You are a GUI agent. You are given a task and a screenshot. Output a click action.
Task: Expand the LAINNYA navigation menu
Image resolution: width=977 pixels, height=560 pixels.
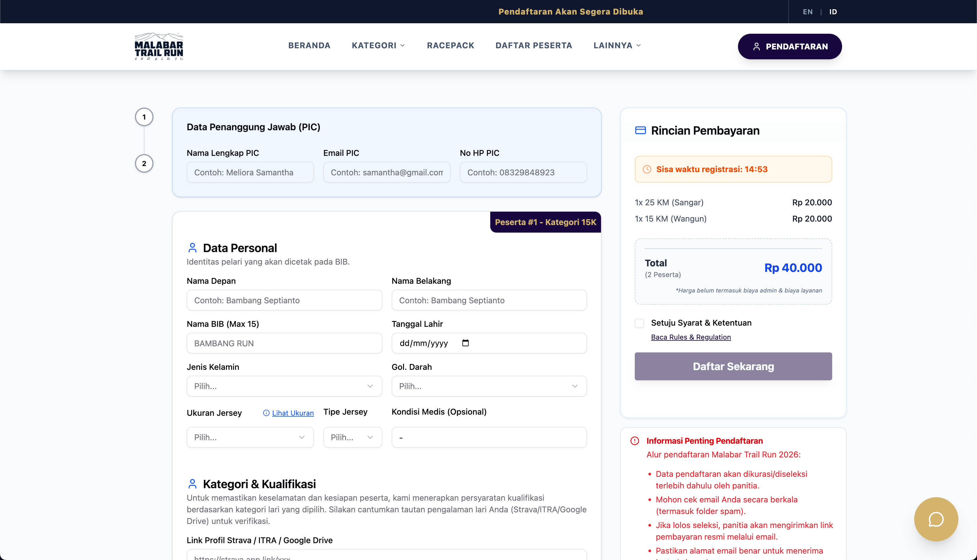(617, 45)
